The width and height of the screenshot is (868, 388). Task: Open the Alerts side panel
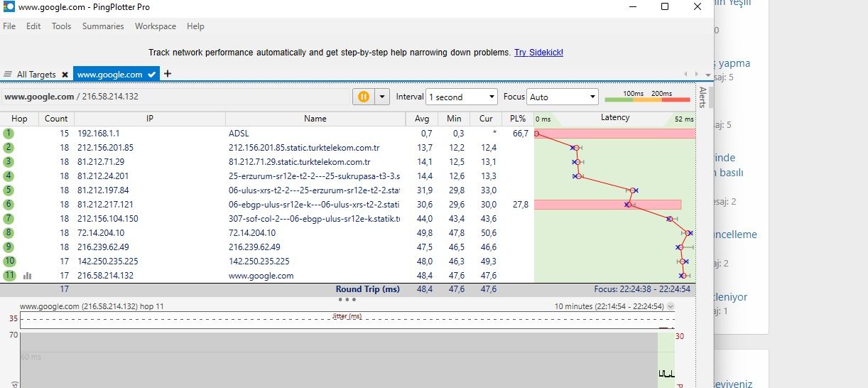702,97
